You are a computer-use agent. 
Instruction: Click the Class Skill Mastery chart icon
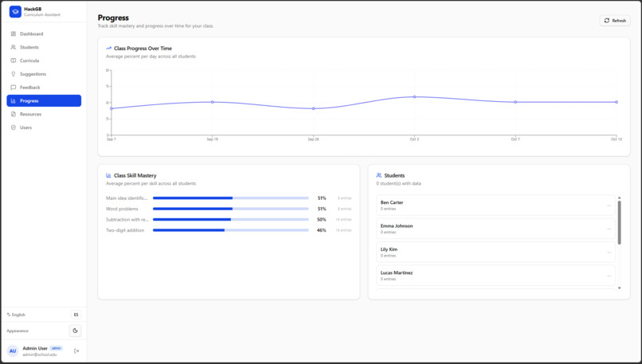[108, 176]
